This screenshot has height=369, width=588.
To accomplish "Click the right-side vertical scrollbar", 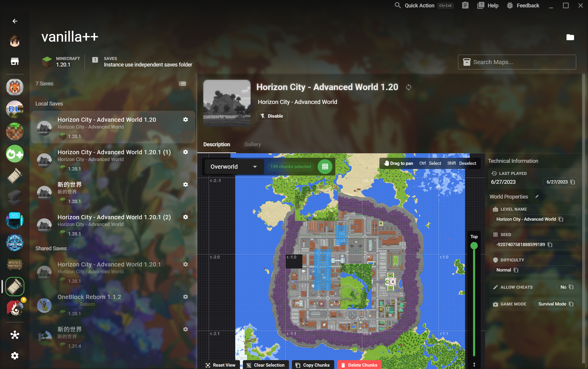I will point(584,219).
